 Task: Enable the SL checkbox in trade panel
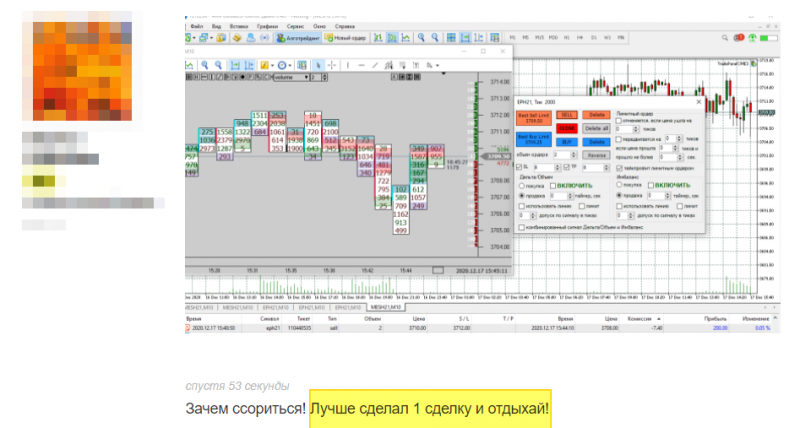519,167
